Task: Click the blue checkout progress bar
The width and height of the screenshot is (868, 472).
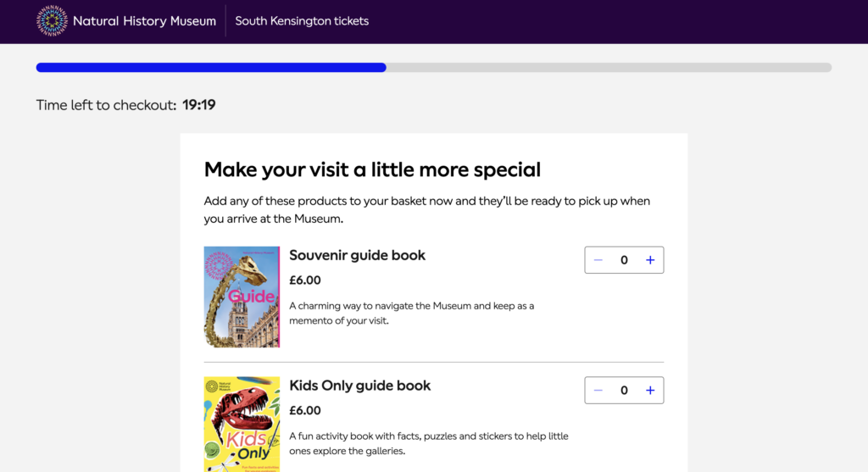Action: point(211,68)
